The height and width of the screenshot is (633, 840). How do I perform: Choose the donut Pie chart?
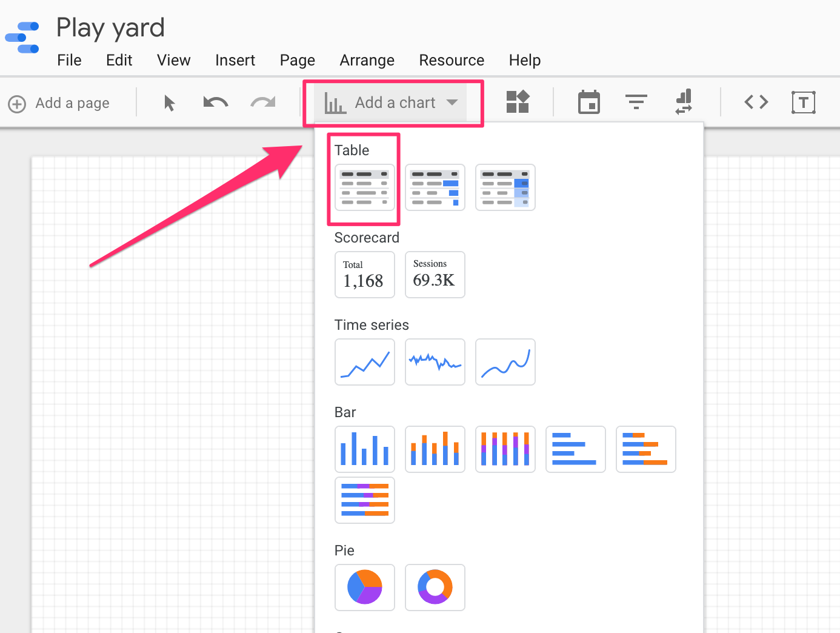point(435,587)
